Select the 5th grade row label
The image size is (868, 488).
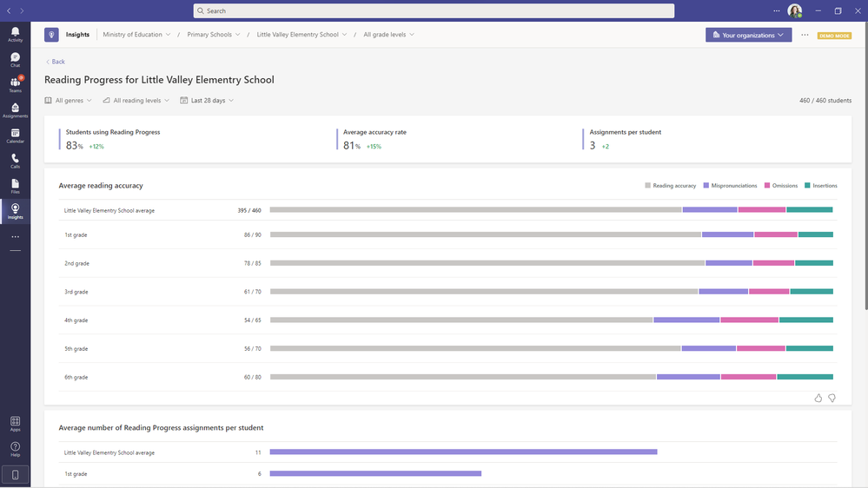76,348
